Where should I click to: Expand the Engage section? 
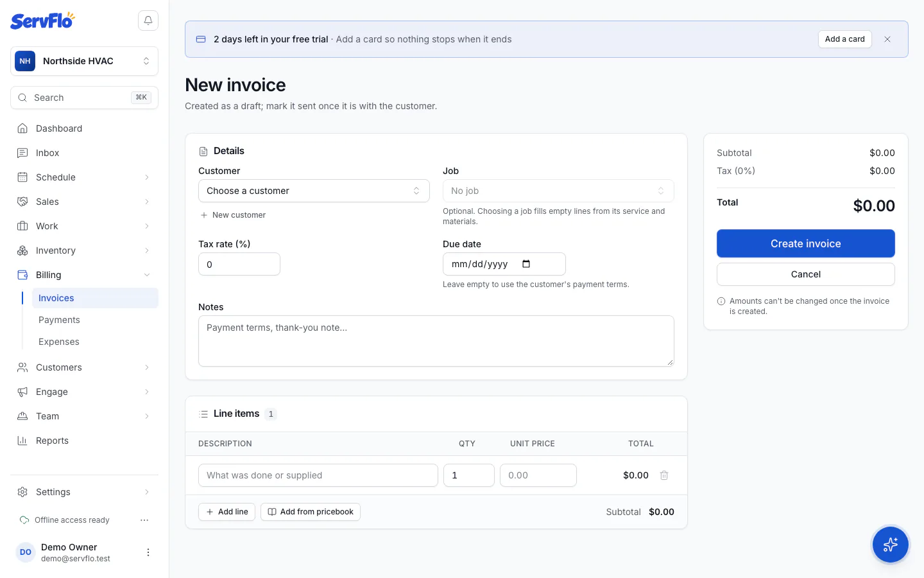[x=85, y=392]
